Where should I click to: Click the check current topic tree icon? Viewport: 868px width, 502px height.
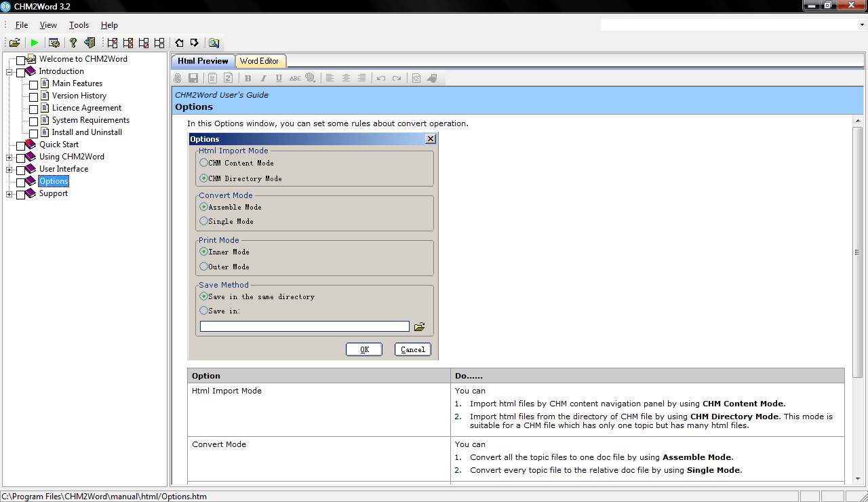(113, 43)
